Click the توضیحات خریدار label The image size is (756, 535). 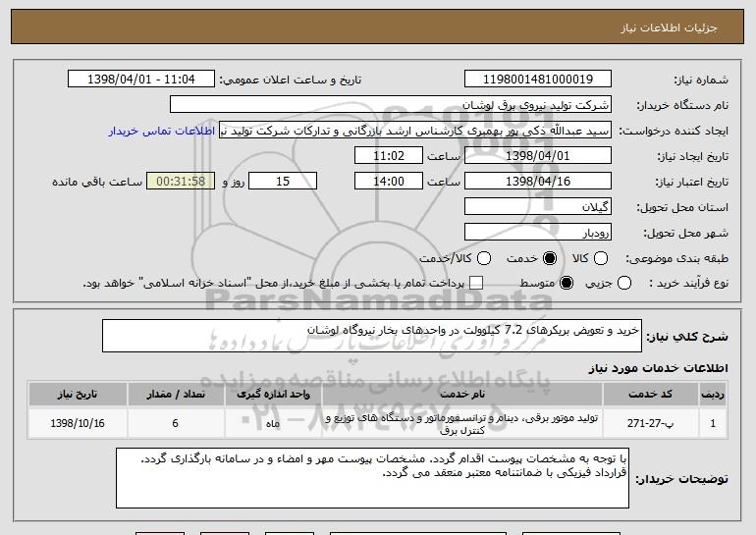681,479
